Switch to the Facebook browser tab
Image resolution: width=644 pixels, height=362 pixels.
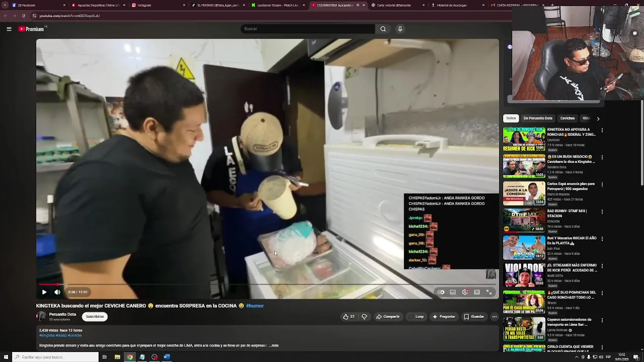coord(39,5)
